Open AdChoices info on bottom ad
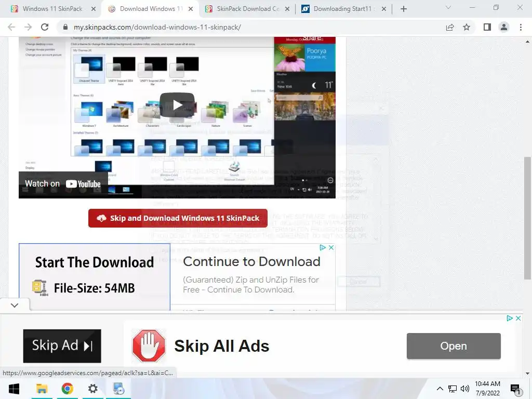This screenshot has height=399, width=532. click(509, 318)
